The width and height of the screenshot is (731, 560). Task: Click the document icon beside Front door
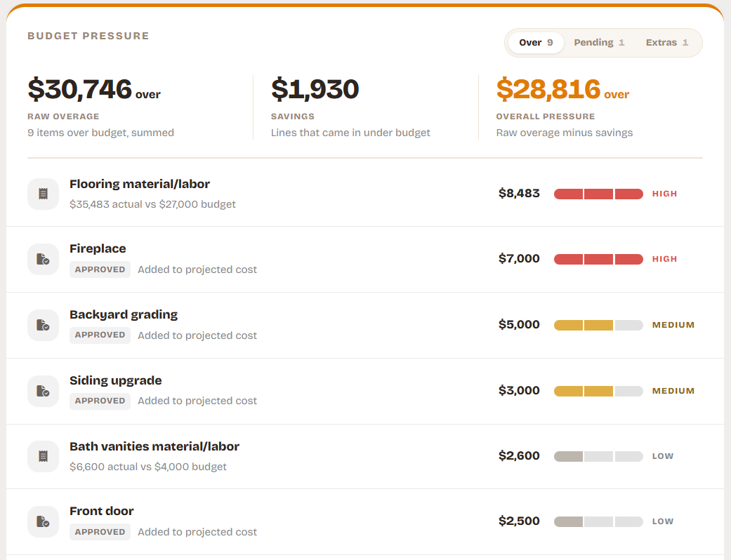click(x=43, y=522)
